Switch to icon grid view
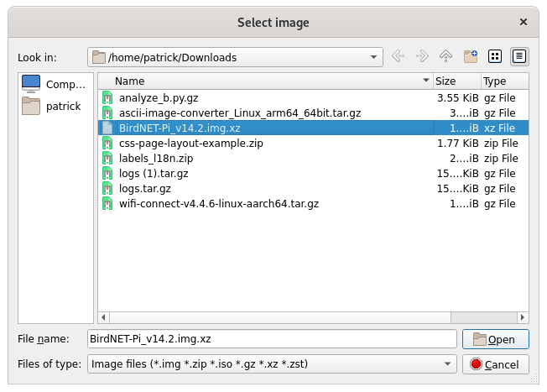Screen dimensions: 547x392 pyautogui.click(x=495, y=56)
